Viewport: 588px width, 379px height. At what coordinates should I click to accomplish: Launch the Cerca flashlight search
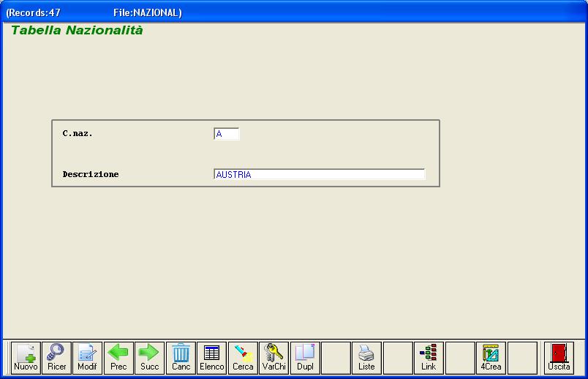pyautogui.click(x=243, y=358)
